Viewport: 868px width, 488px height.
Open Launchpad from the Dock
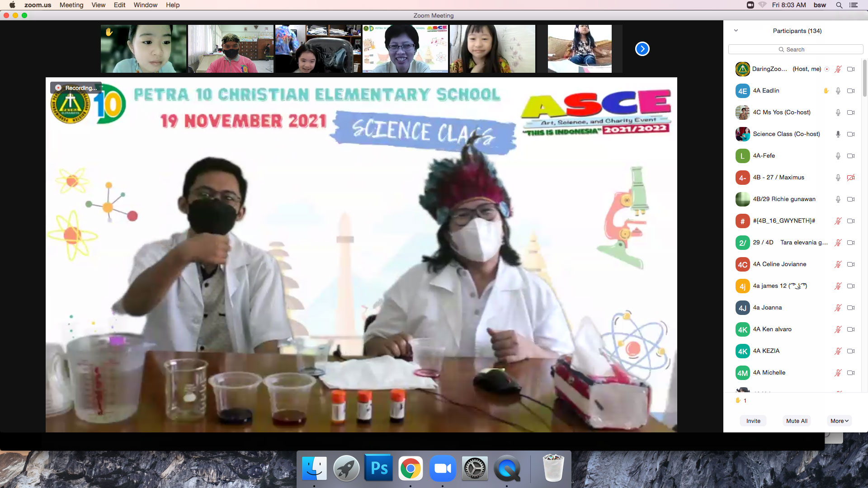pos(346,468)
